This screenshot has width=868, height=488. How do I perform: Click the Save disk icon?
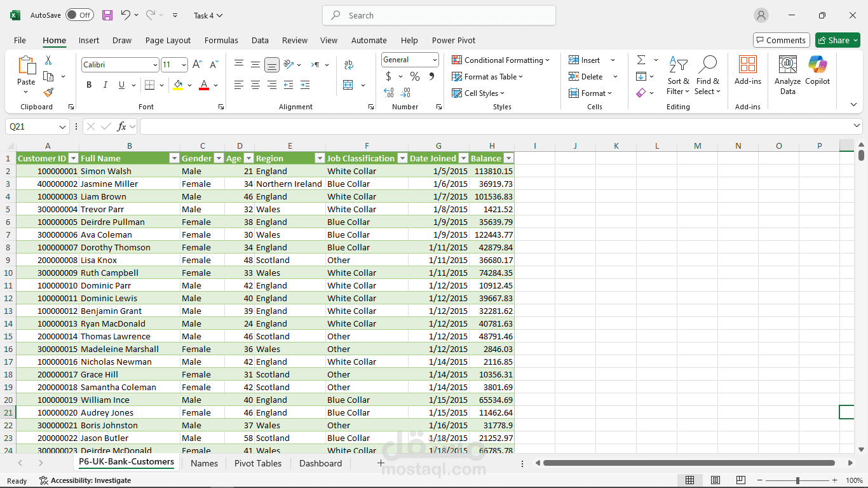click(107, 15)
